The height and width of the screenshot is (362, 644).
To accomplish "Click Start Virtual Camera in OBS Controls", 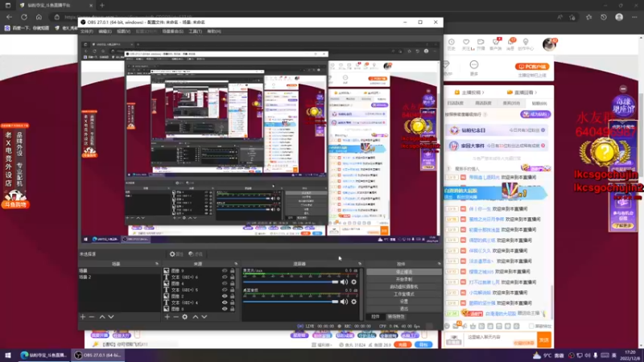I will point(404,287).
